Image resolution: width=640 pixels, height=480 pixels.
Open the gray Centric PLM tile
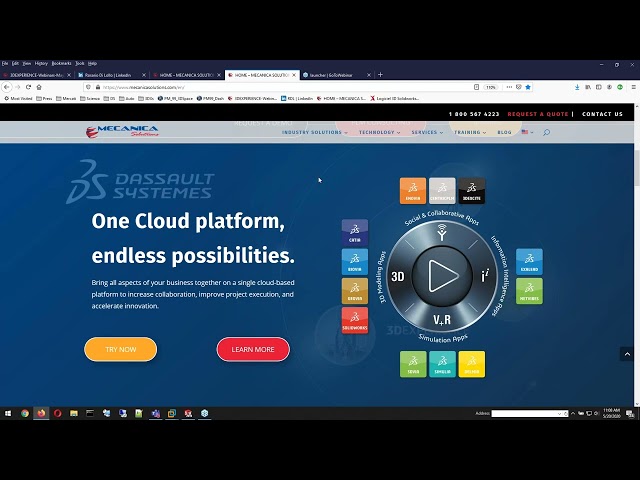442,191
